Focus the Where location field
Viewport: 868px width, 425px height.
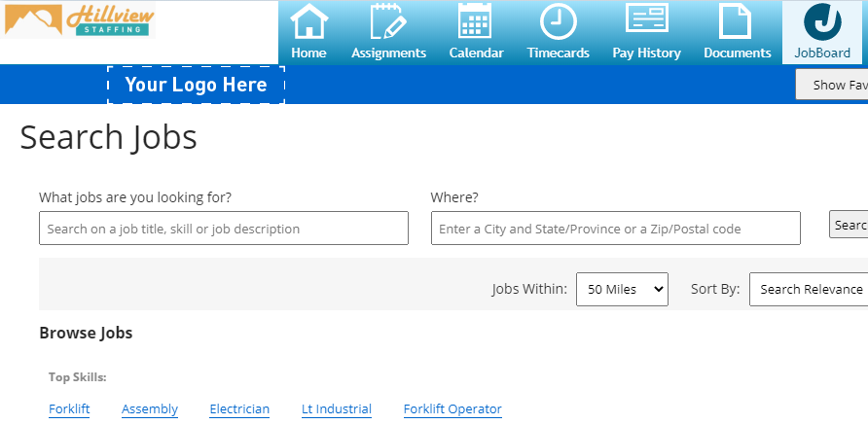616,228
